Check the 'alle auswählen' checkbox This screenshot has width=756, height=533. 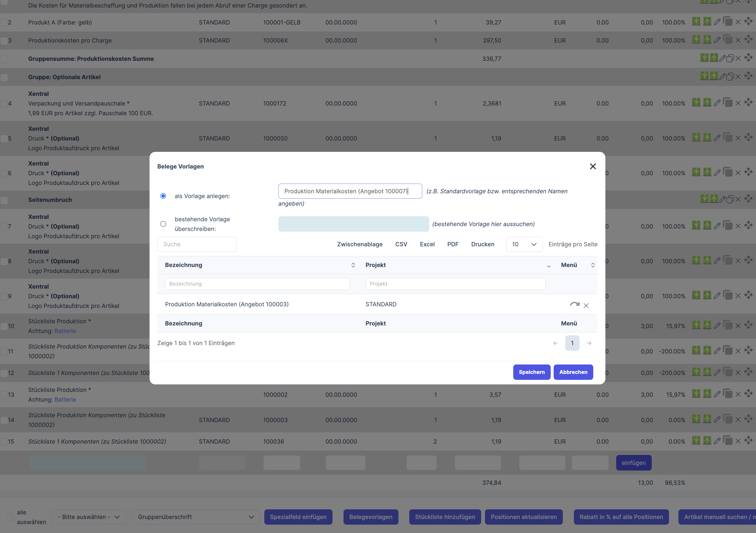pyautogui.click(x=10, y=517)
